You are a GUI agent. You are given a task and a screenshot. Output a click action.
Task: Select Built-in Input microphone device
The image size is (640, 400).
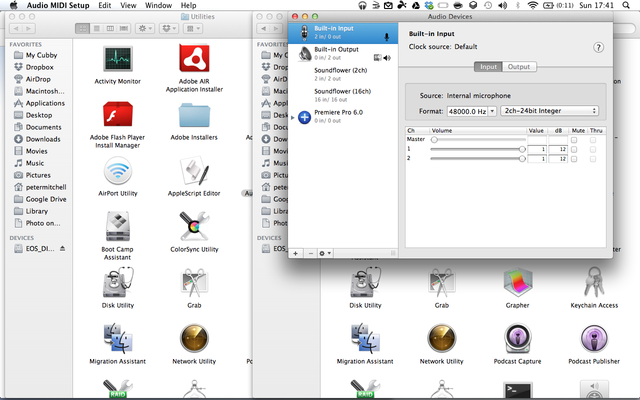(343, 33)
